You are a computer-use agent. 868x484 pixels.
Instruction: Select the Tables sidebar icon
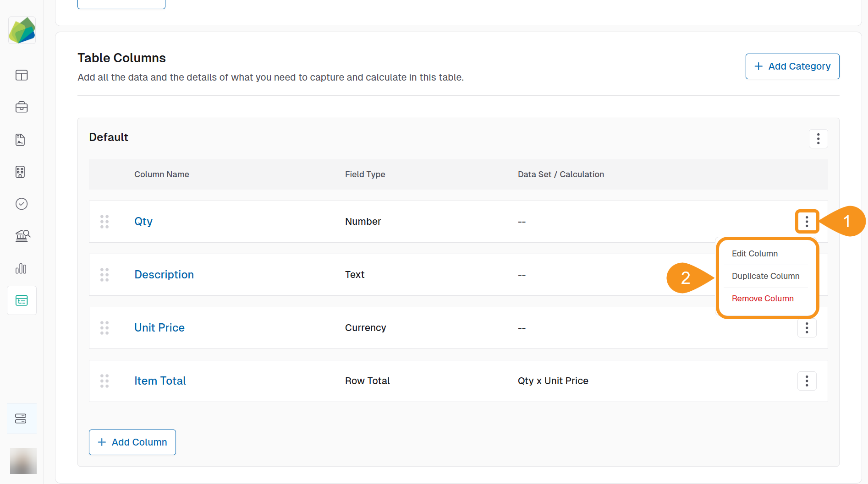[x=22, y=75]
